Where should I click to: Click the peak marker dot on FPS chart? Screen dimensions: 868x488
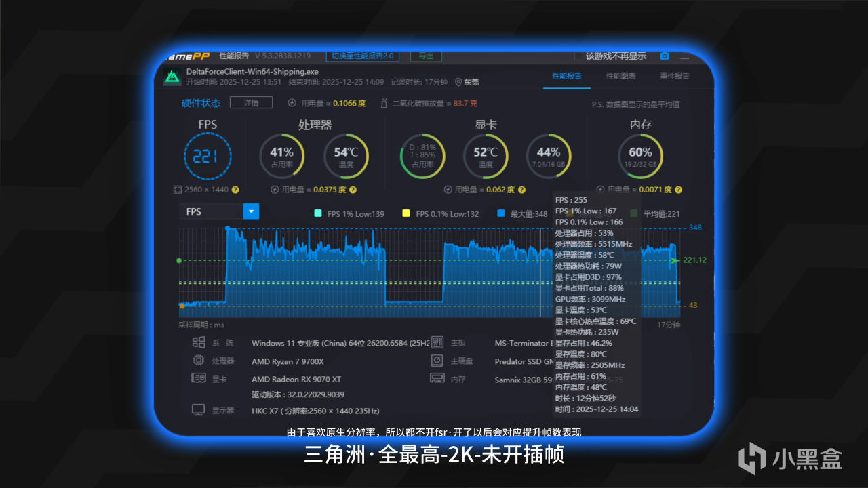tap(227, 228)
